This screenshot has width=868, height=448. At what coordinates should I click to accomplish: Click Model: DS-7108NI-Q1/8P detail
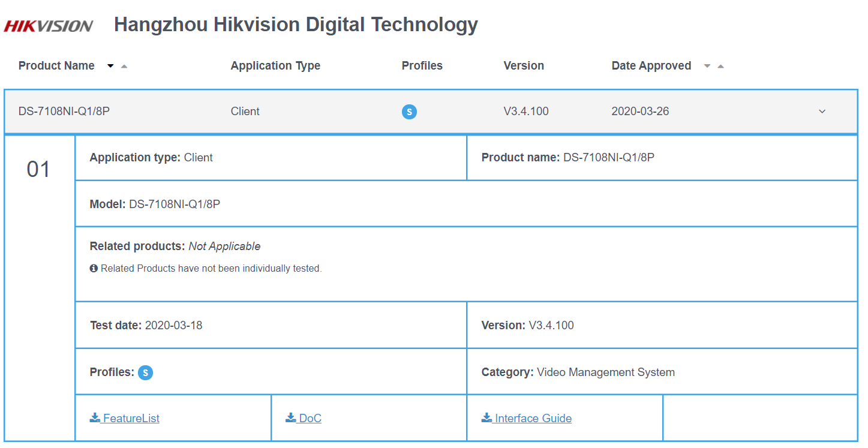[x=155, y=205]
